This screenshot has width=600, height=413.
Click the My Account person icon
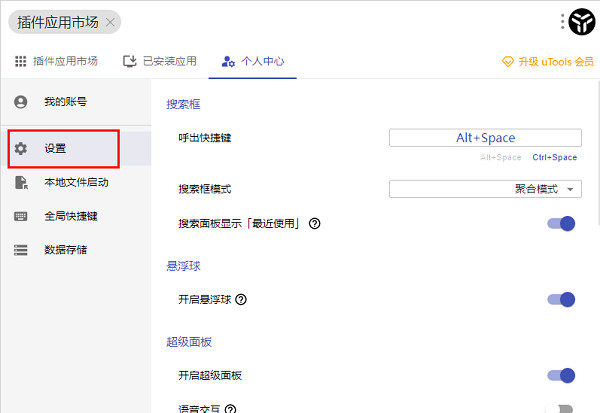(21, 102)
